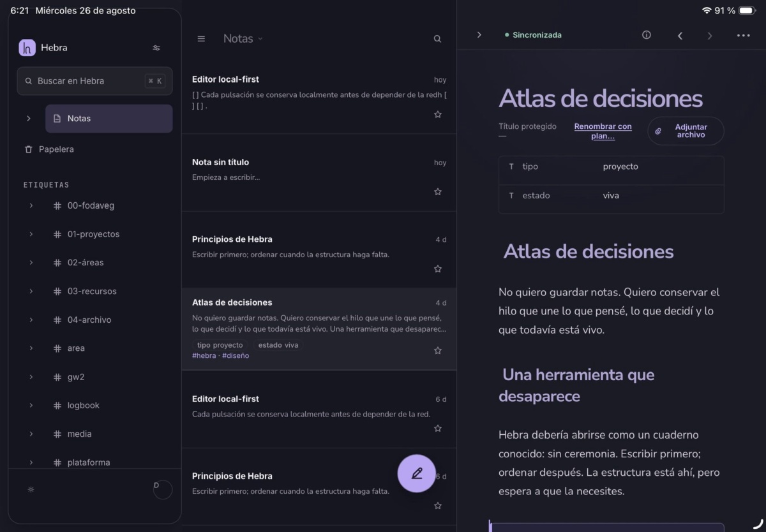Click text type icon beside estado
The height and width of the screenshot is (532, 766).
pos(511,196)
